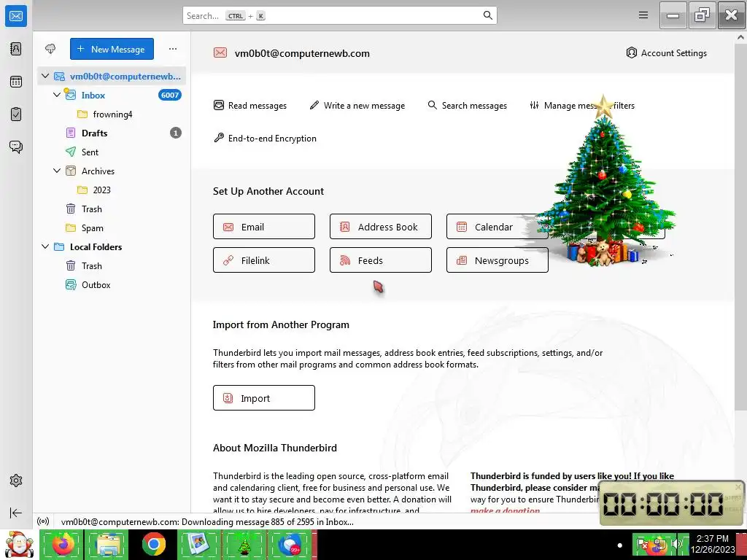Open Thunderbird settings gear icon
Viewport: 747px width, 560px height.
coord(16,481)
